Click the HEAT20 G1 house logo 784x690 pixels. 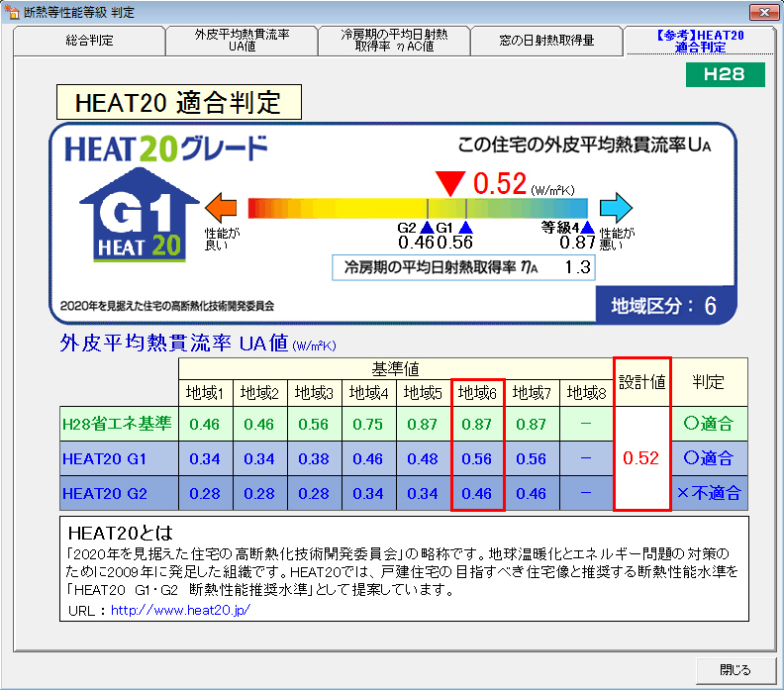pos(140,215)
